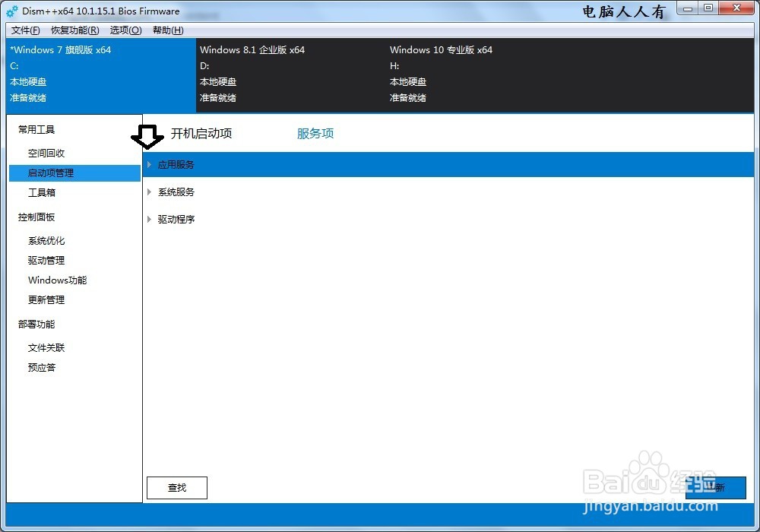Click the 查找 button
This screenshot has width=760, height=532.
(177, 487)
